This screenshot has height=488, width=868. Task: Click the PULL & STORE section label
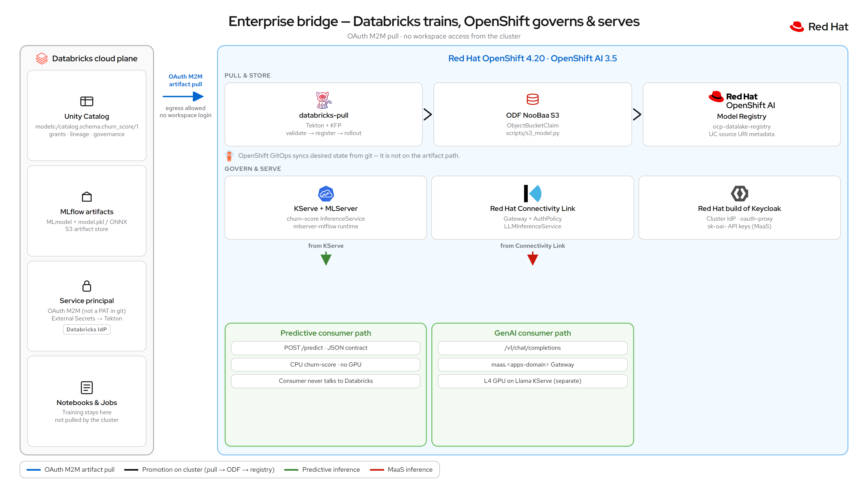tap(247, 75)
